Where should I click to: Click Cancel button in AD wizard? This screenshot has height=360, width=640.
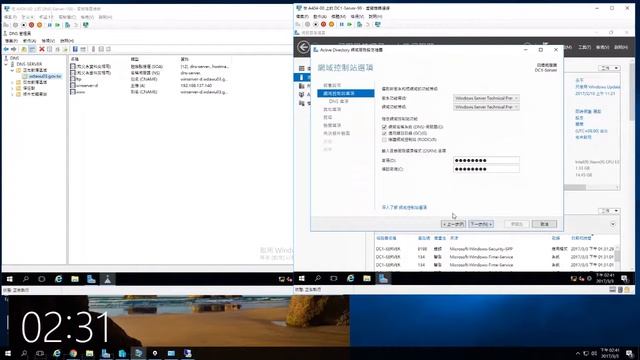(544, 224)
